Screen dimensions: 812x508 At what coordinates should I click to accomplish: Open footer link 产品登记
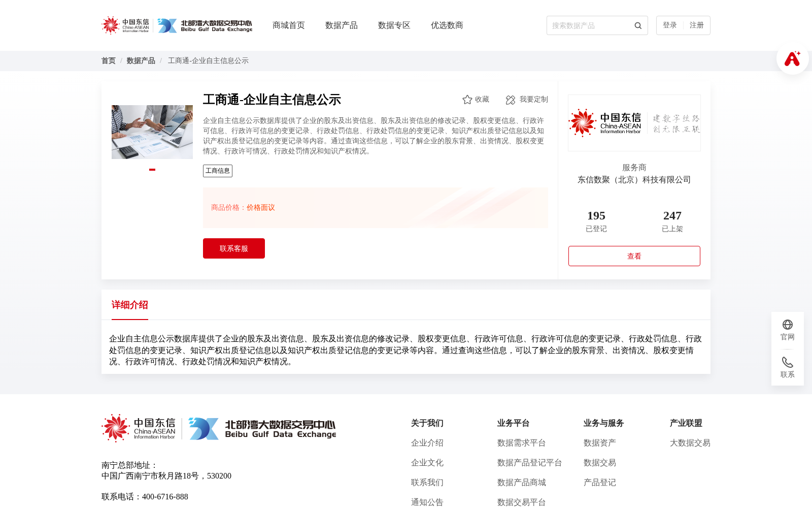[600, 483]
